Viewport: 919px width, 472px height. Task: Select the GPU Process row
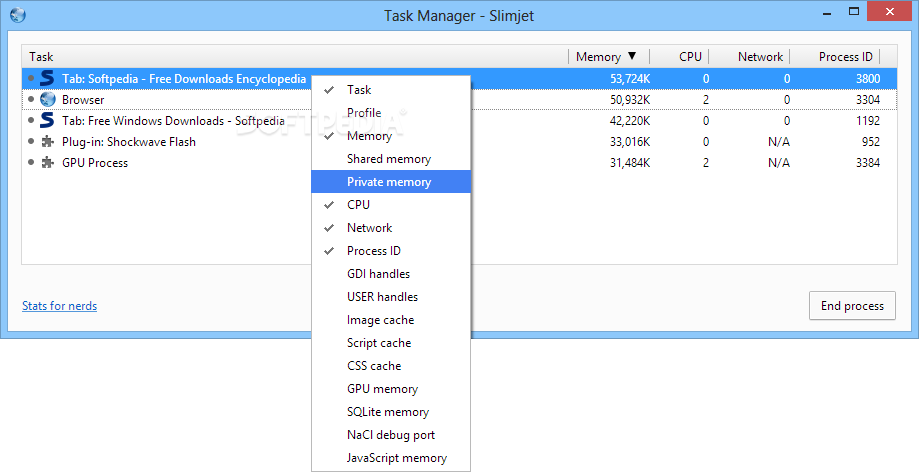(x=460, y=163)
